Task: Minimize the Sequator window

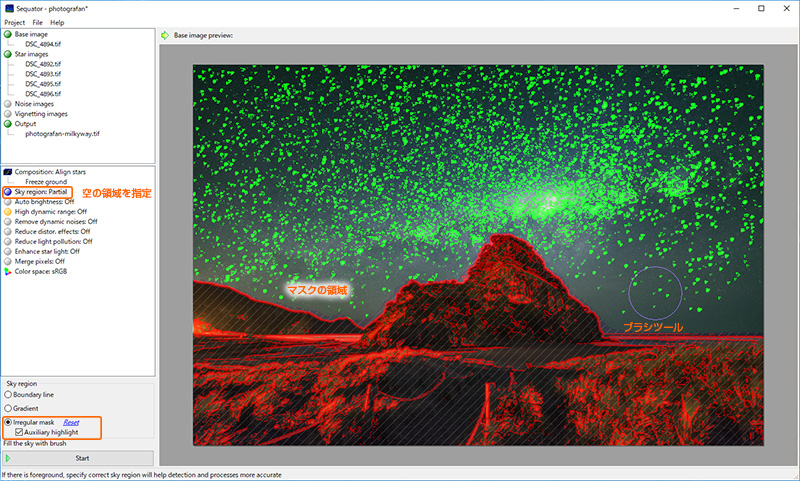Action: [x=737, y=9]
